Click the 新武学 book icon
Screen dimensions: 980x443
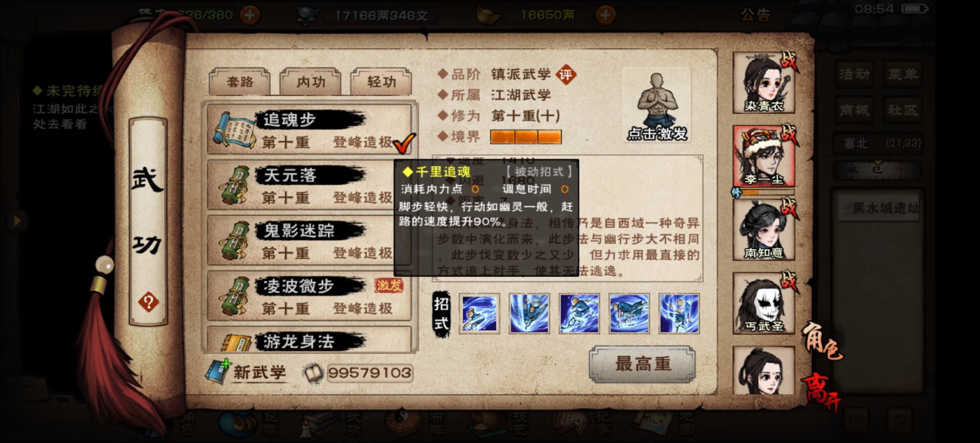[x=219, y=372]
